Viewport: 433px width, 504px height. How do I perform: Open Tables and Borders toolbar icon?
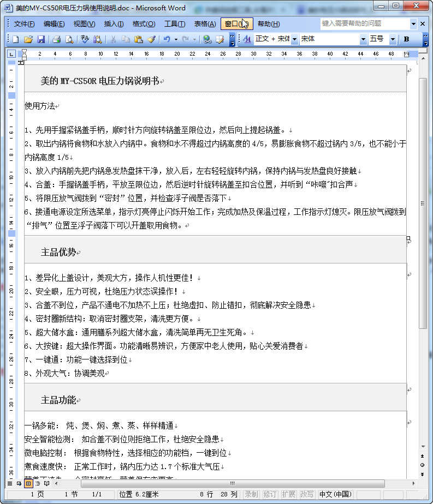pyautogui.click(x=220, y=39)
